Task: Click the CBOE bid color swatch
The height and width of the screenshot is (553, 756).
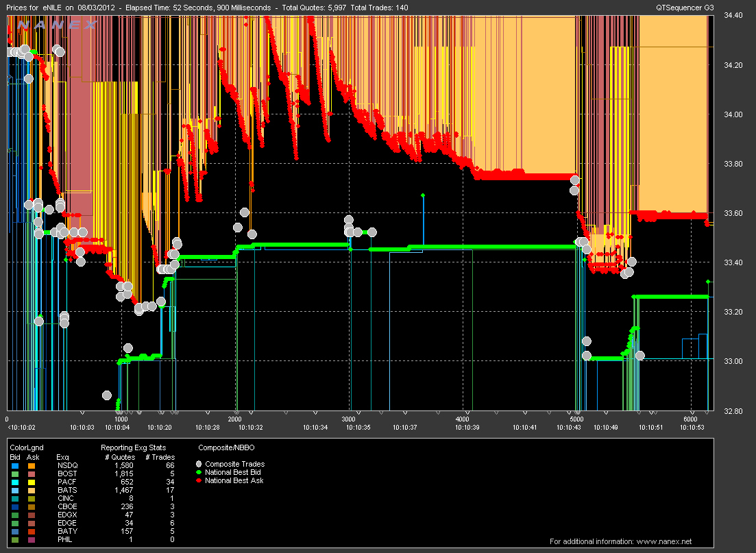Action: (15, 506)
